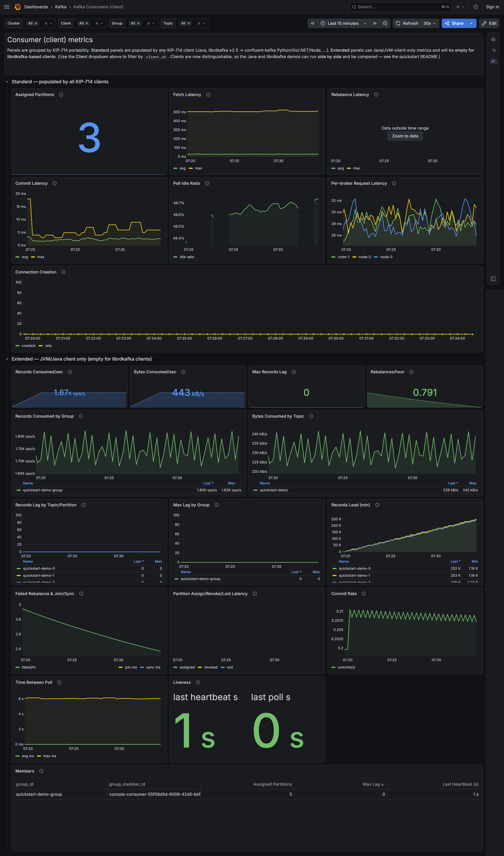Show info for Max Records Lag panel
The height and width of the screenshot is (856, 504).
point(294,372)
